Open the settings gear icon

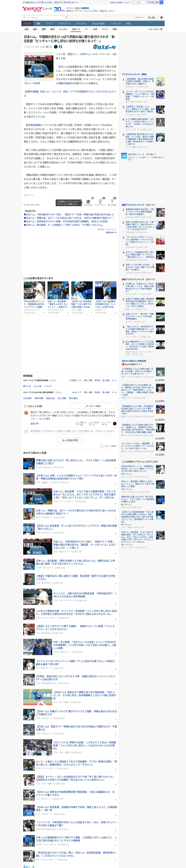pos(161,18)
